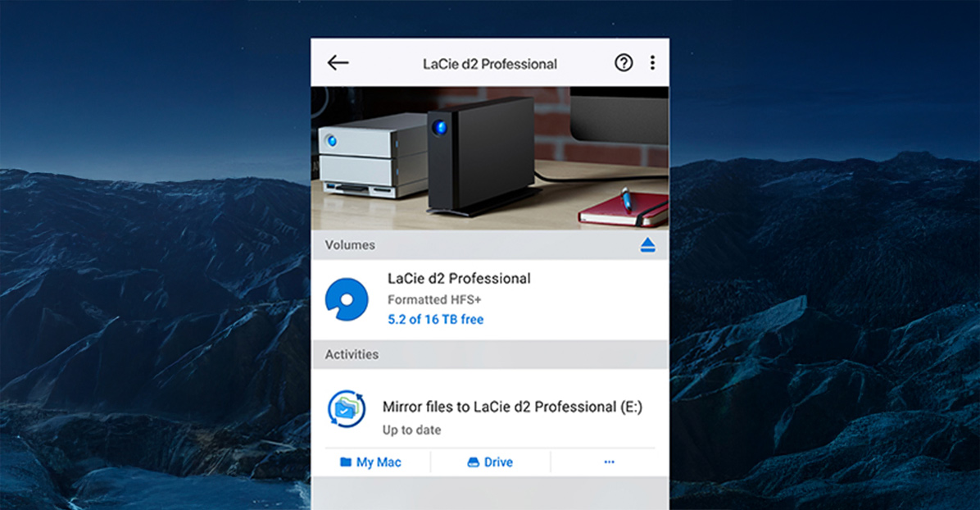
Task: Click the blue LaCie volume disc icon
Action: [x=346, y=298]
